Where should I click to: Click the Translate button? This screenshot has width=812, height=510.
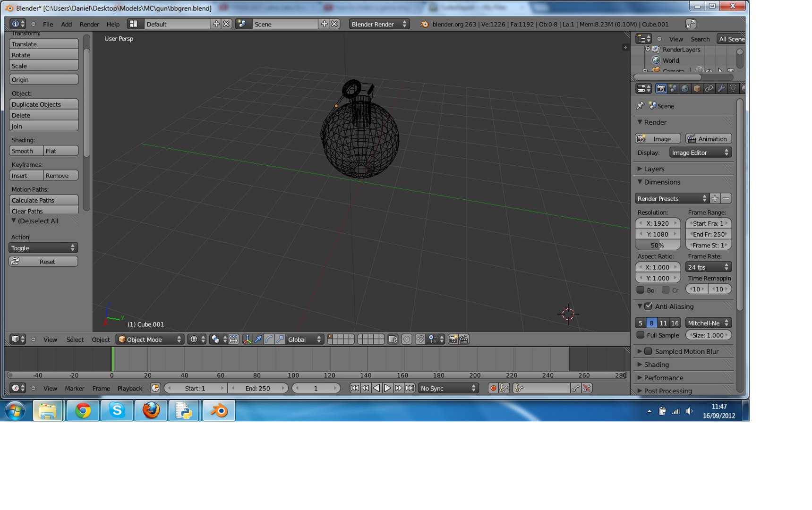coord(43,44)
